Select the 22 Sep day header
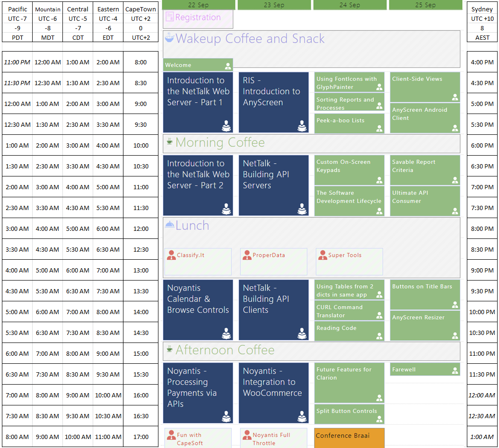Viewport: 499px width, 448px height. (198, 5)
